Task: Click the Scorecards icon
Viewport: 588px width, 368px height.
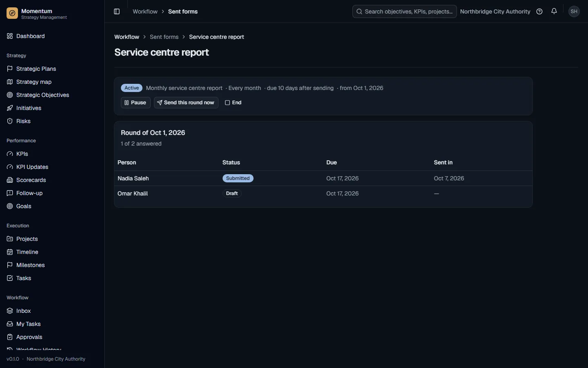Action: [x=10, y=180]
